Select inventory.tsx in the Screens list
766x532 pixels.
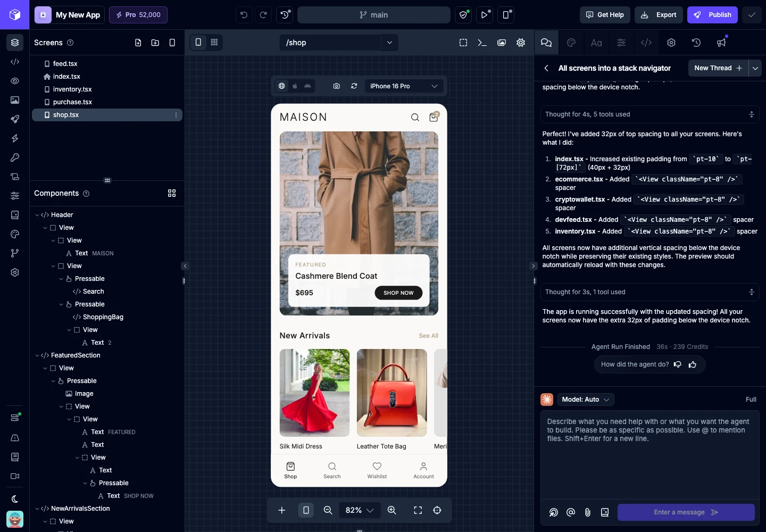(x=72, y=89)
